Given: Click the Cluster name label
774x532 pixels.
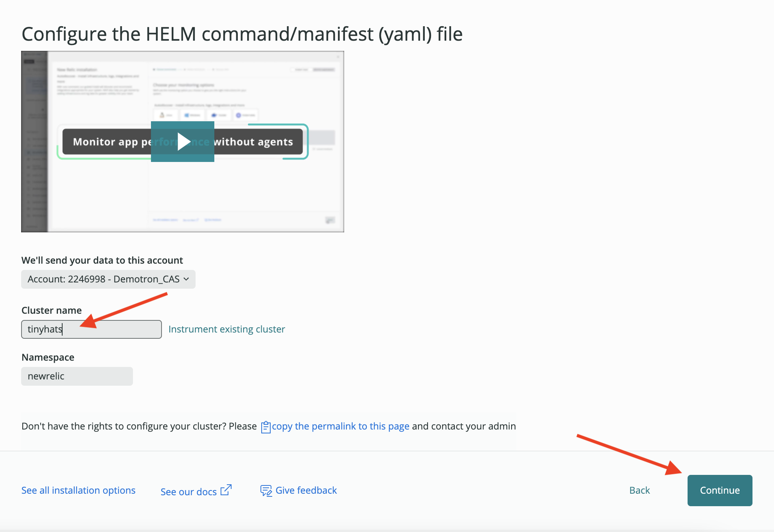Looking at the screenshot, I should click(x=52, y=311).
